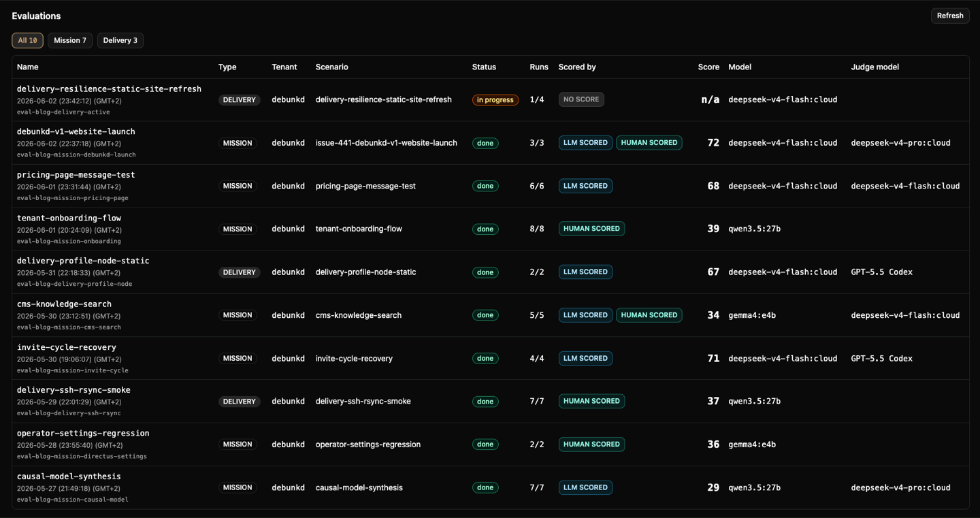Open causal-model-synthesis evaluation name
The height and width of the screenshot is (518, 980).
click(69, 476)
